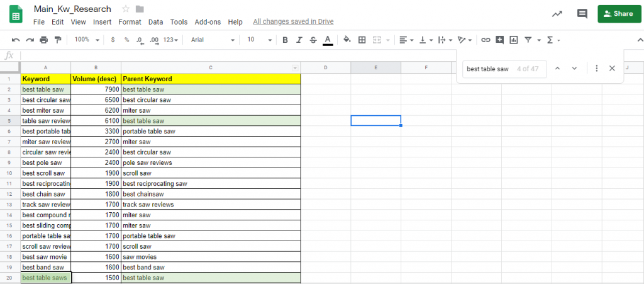Create a filter
644x284 pixels.
528,40
